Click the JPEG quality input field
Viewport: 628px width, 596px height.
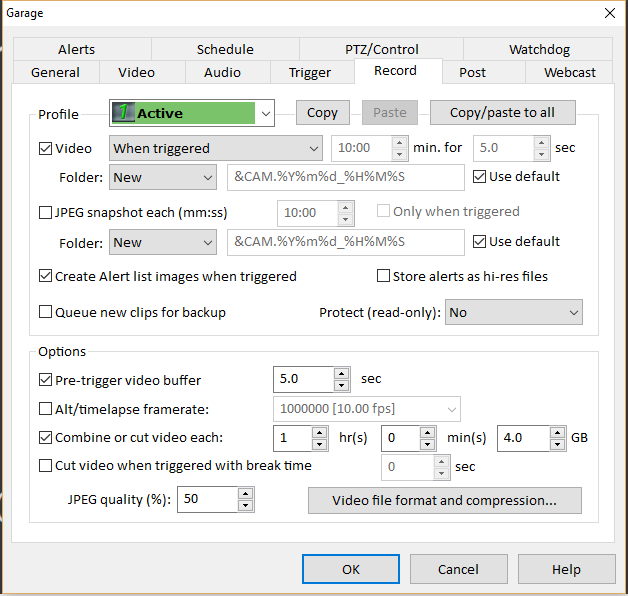[206, 500]
